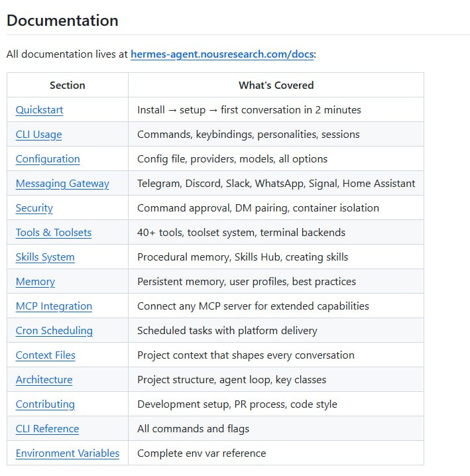
Task: Click the Section column header
Action: (68, 86)
